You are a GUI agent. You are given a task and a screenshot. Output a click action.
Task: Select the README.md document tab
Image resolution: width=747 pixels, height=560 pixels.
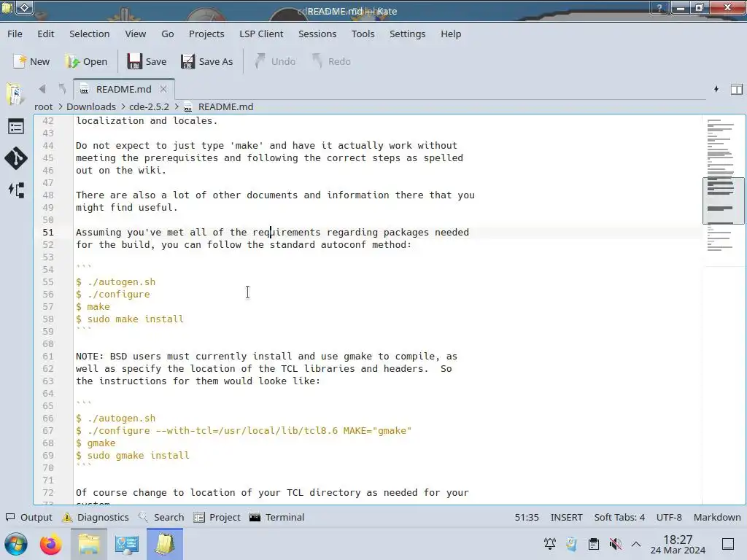[124, 89]
